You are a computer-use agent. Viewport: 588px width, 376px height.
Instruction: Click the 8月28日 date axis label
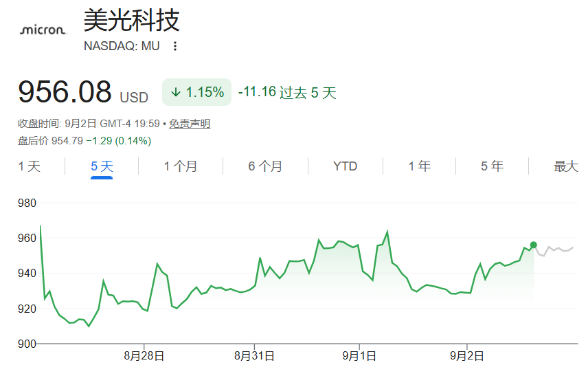click(x=144, y=356)
